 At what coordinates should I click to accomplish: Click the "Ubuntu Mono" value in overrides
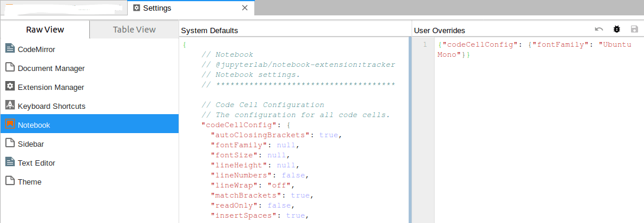[535, 49]
